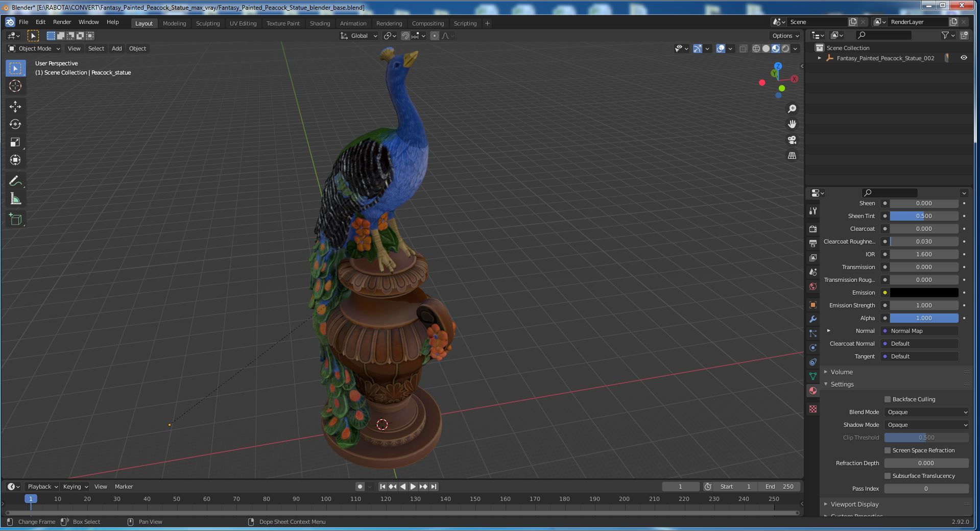Jump to the timeline end frame

pos(434,487)
